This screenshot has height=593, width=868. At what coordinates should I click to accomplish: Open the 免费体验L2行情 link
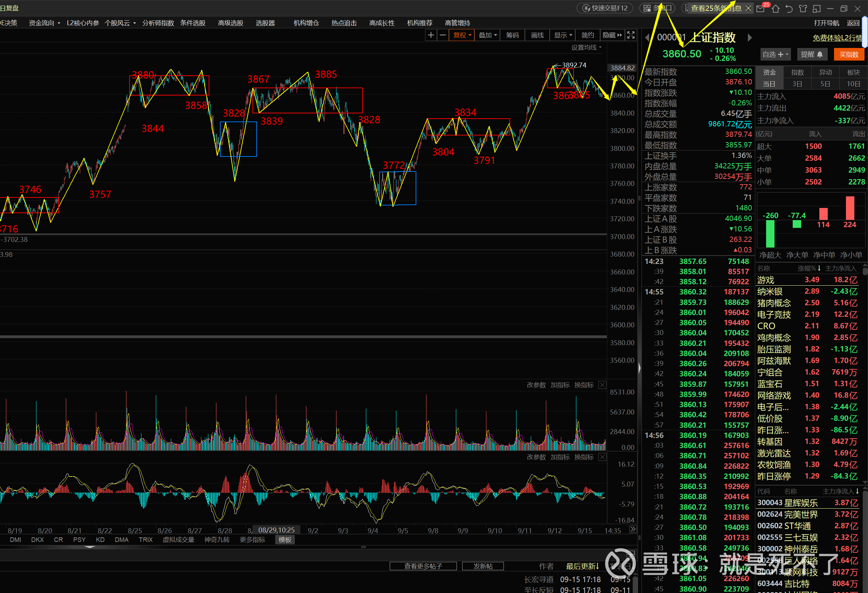coord(838,38)
